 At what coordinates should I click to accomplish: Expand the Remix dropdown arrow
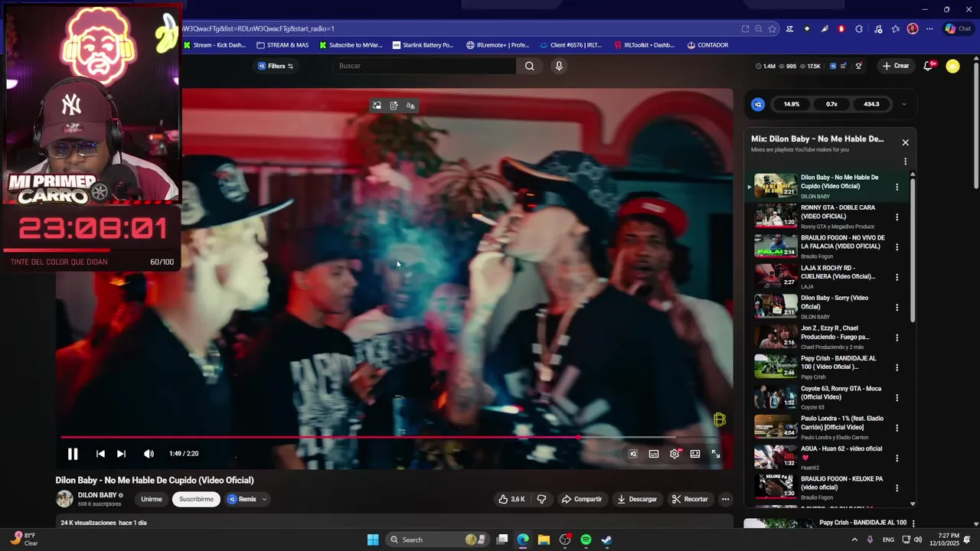click(x=264, y=499)
